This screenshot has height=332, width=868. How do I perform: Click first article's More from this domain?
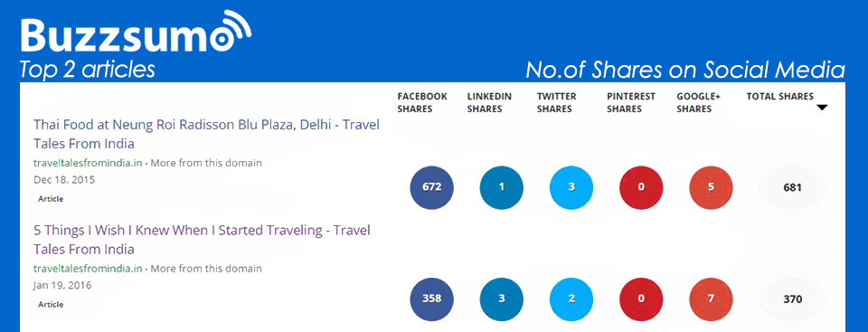click(x=206, y=163)
